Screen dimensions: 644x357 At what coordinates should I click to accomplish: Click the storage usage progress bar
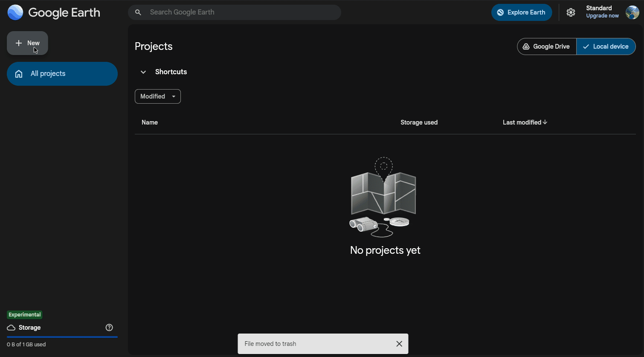[x=62, y=337]
